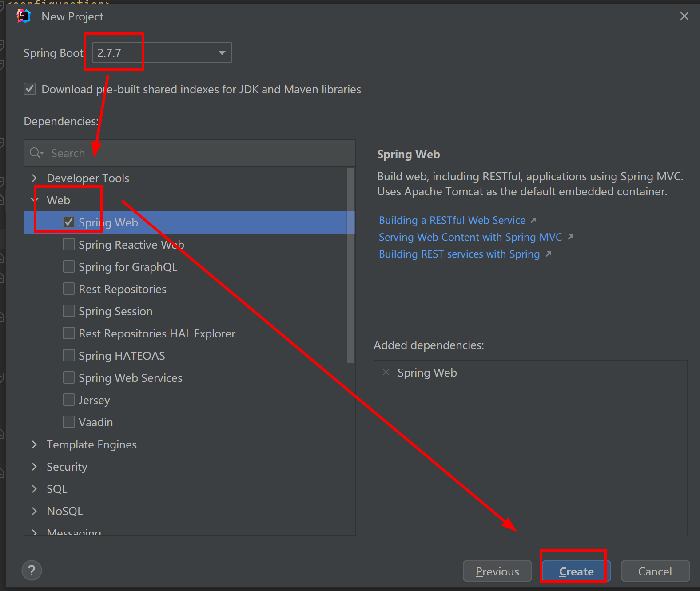Open the help question mark button
Image resolution: width=700 pixels, height=591 pixels.
coord(32,570)
